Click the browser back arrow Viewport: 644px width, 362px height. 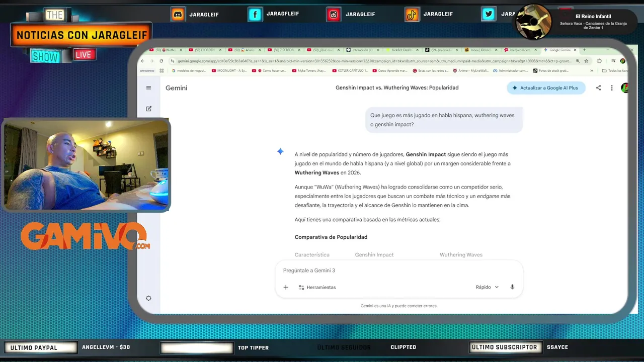point(142,61)
